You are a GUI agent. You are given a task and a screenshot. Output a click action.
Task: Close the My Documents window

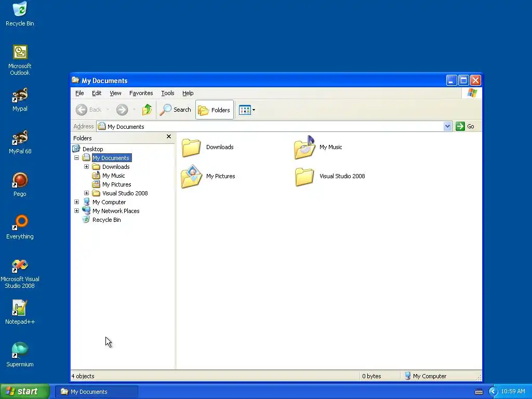[x=476, y=81]
